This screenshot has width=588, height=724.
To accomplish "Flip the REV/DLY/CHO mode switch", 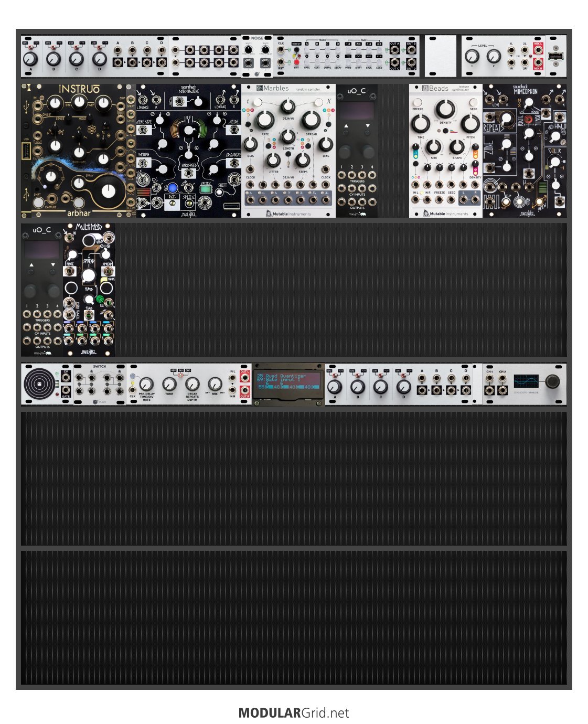I will tap(181, 375).
